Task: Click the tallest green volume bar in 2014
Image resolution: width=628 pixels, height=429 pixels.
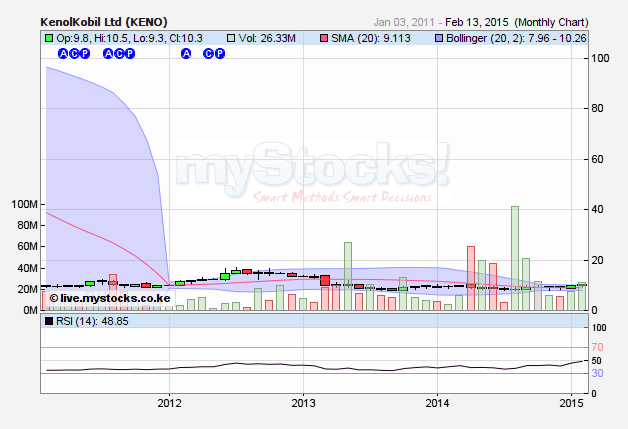Action: (514, 257)
